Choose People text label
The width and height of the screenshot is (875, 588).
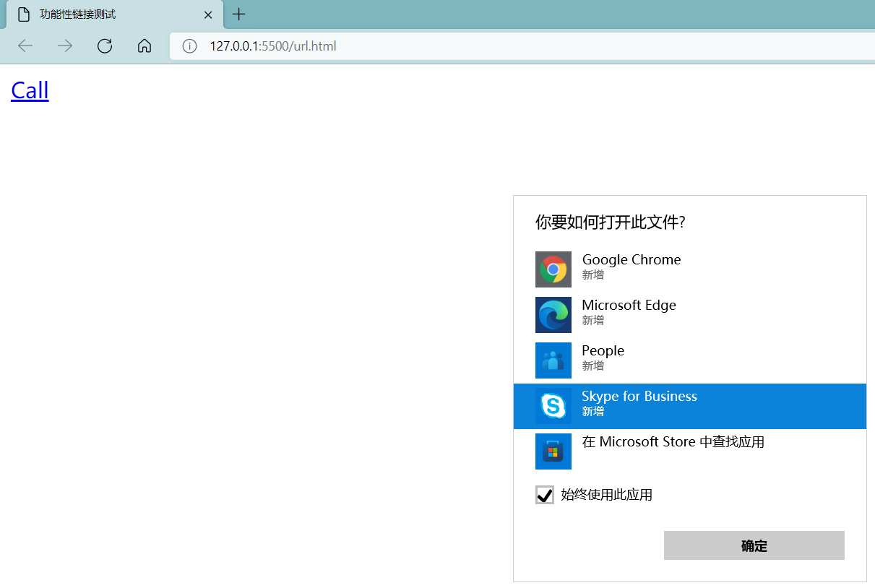[603, 350]
